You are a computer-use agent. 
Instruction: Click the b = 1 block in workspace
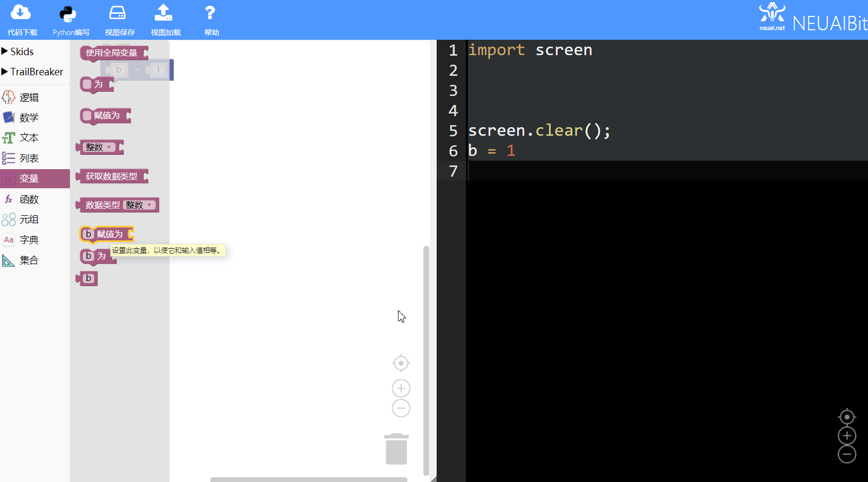coord(137,69)
